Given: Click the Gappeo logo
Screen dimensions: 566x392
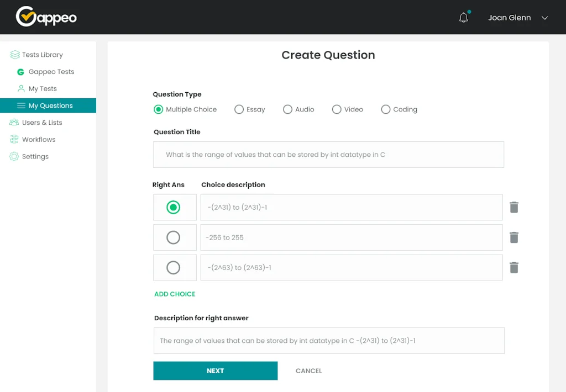Looking at the screenshot, I should [x=45, y=17].
